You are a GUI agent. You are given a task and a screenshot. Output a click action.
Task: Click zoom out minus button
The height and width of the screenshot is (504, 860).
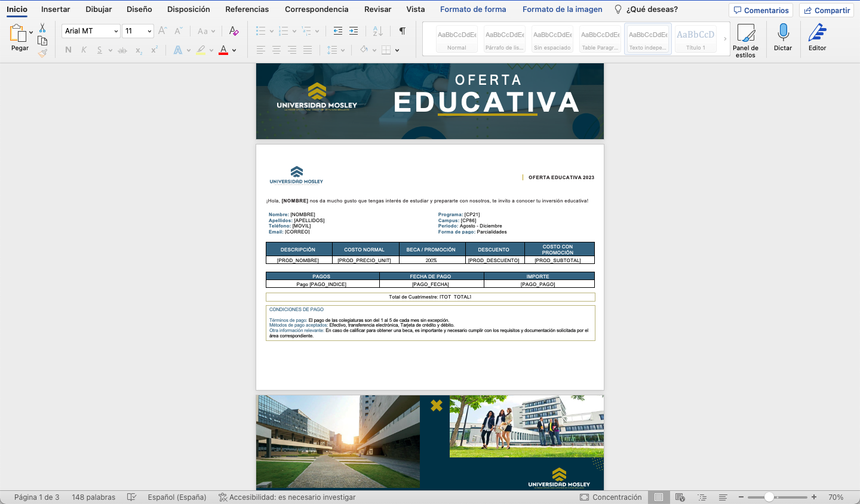741,497
